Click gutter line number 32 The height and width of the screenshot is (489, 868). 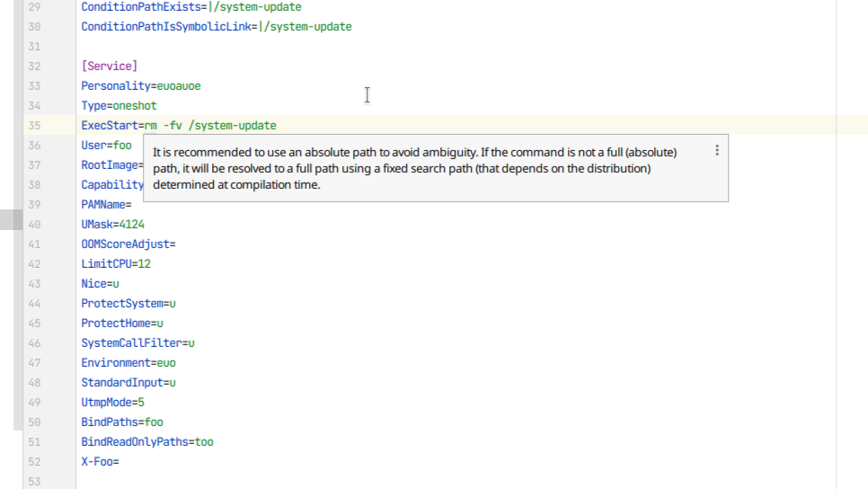[x=34, y=66]
